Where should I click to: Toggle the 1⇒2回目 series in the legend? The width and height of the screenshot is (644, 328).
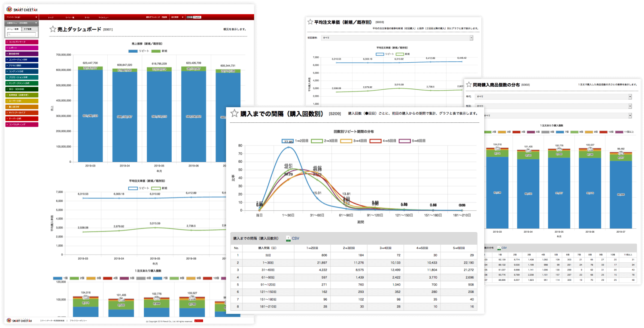coord(295,140)
